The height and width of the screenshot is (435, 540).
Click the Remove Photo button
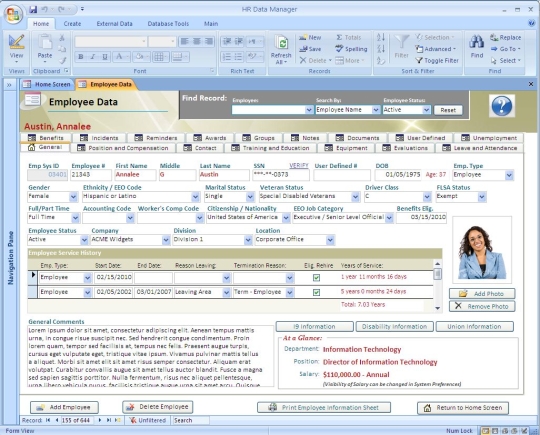pos(482,306)
